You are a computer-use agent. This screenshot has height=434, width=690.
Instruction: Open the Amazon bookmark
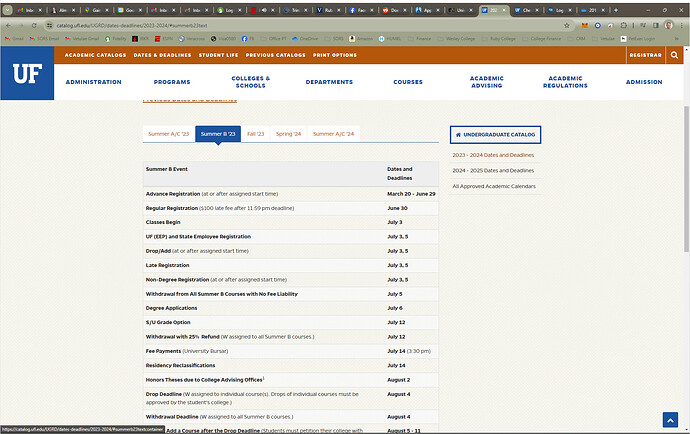[x=361, y=39]
